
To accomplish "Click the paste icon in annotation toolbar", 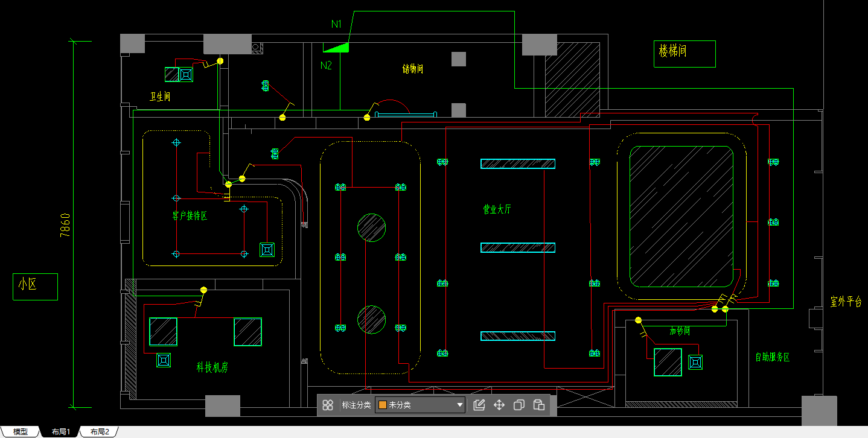I will [539, 405].
